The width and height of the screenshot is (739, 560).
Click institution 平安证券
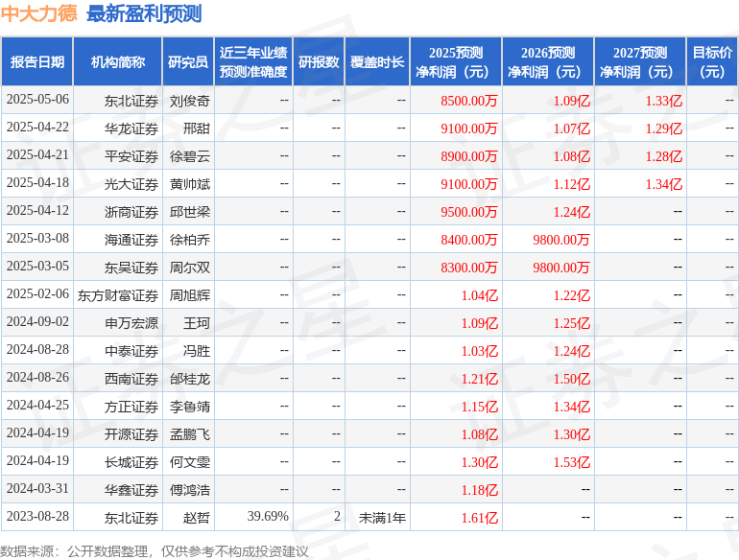click(131, 156)
